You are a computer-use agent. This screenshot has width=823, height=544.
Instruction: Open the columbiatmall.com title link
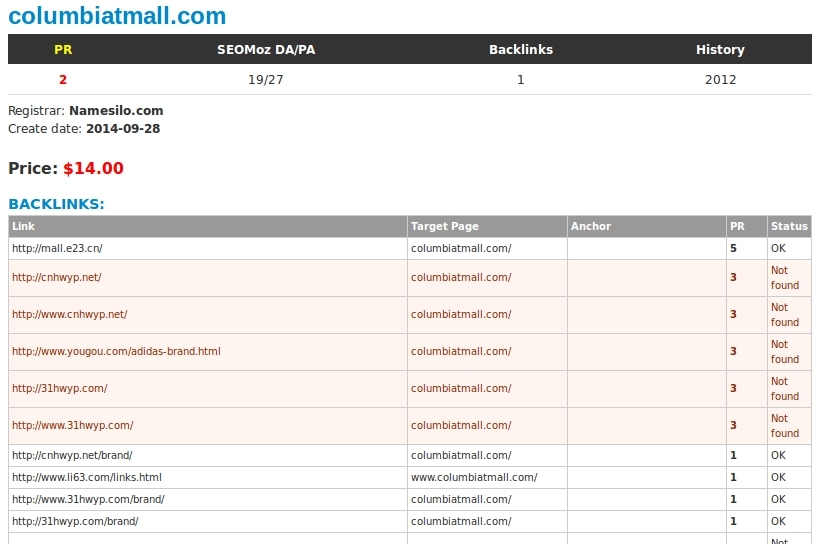point(117,16)
